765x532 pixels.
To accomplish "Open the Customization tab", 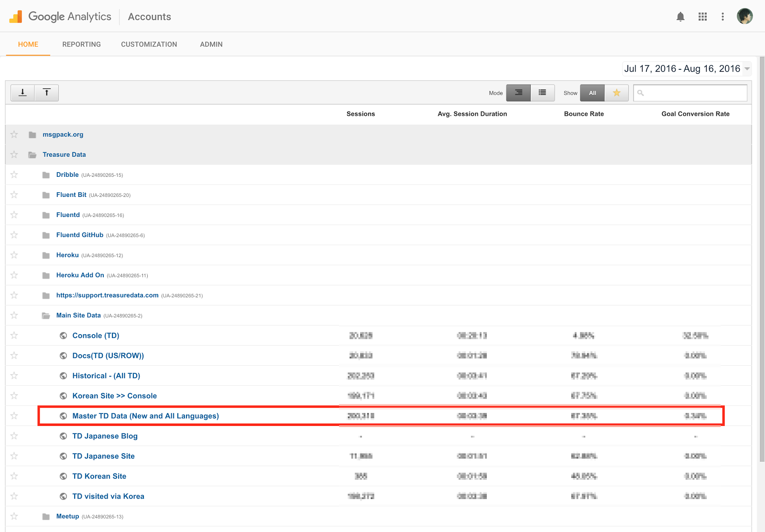I will [149, 44].
